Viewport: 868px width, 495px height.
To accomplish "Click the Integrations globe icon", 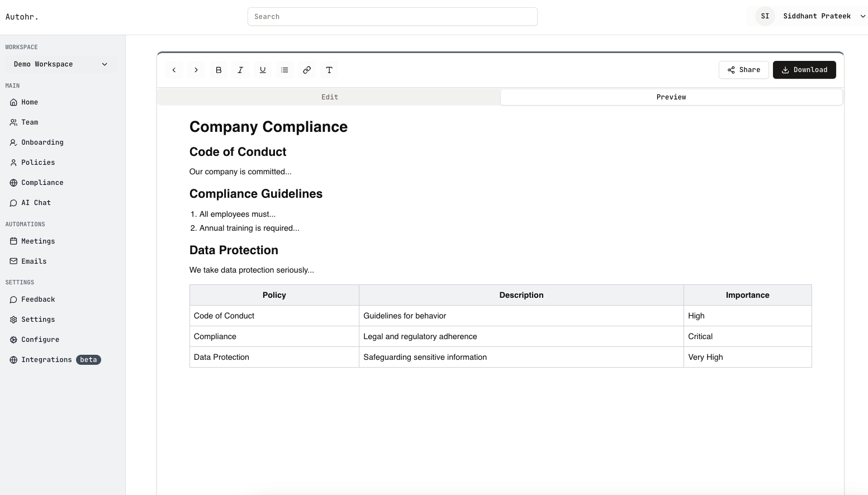I will coord(13,360).
